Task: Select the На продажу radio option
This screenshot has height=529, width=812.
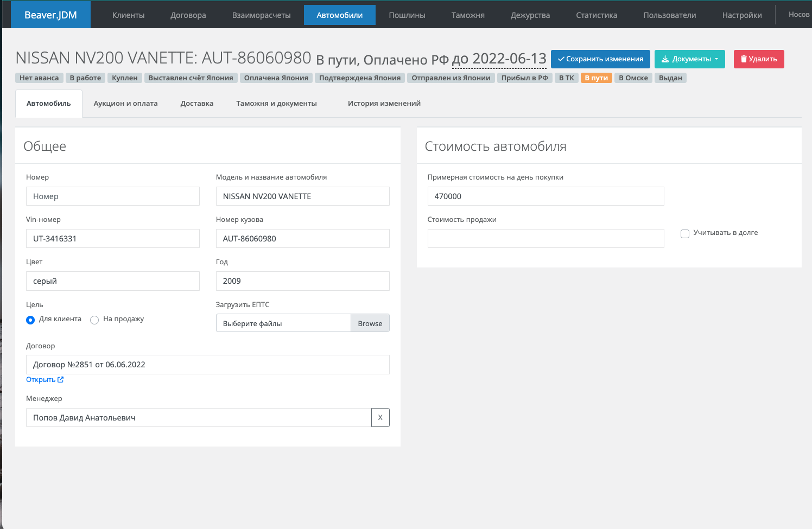Action: coord(94,320)
